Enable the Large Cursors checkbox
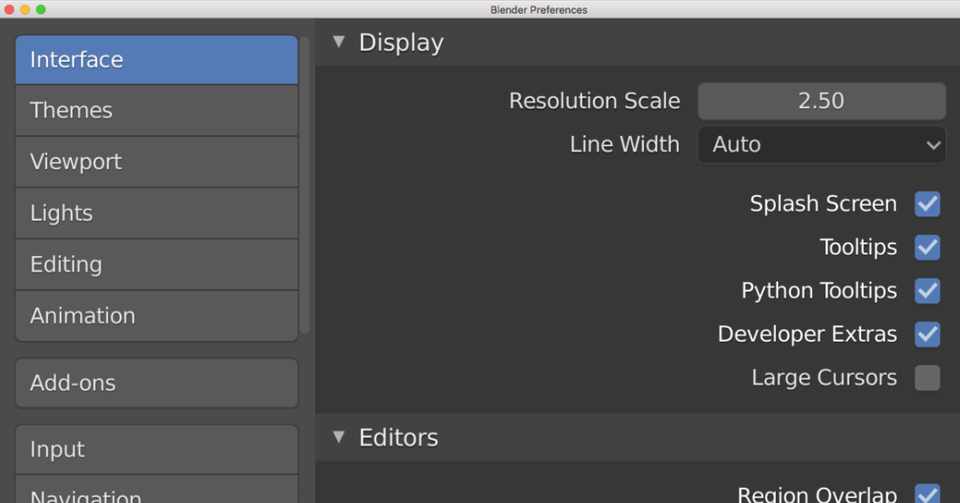The height and width of the screenshot is (503, 960). pos(927,378)
